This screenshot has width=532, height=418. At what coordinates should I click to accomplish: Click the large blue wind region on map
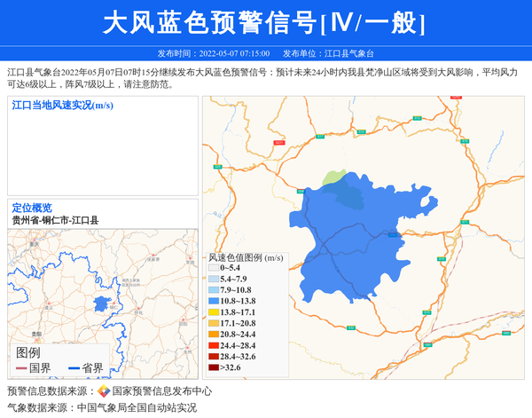coord(355,240)
